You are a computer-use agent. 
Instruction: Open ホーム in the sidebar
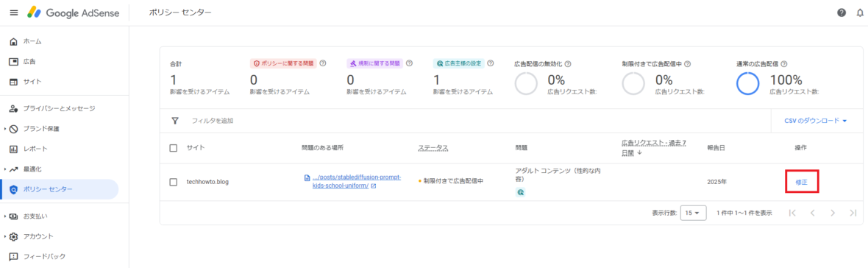pyautogui.click(x=60, y=41)
